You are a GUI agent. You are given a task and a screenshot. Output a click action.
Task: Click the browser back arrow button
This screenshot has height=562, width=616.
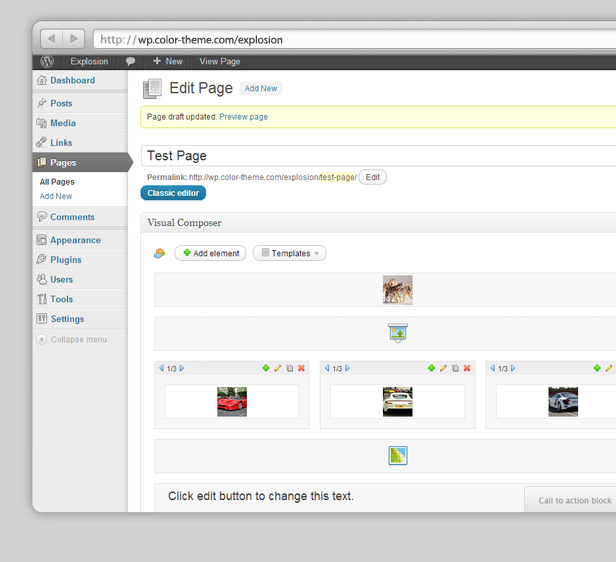pyautogui.click(x=51, y=39)
